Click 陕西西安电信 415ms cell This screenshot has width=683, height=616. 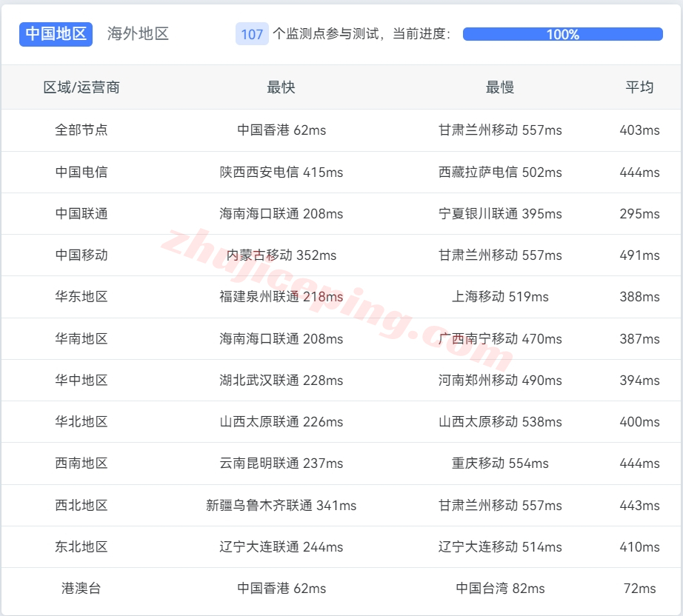click(x=281, y=172)
